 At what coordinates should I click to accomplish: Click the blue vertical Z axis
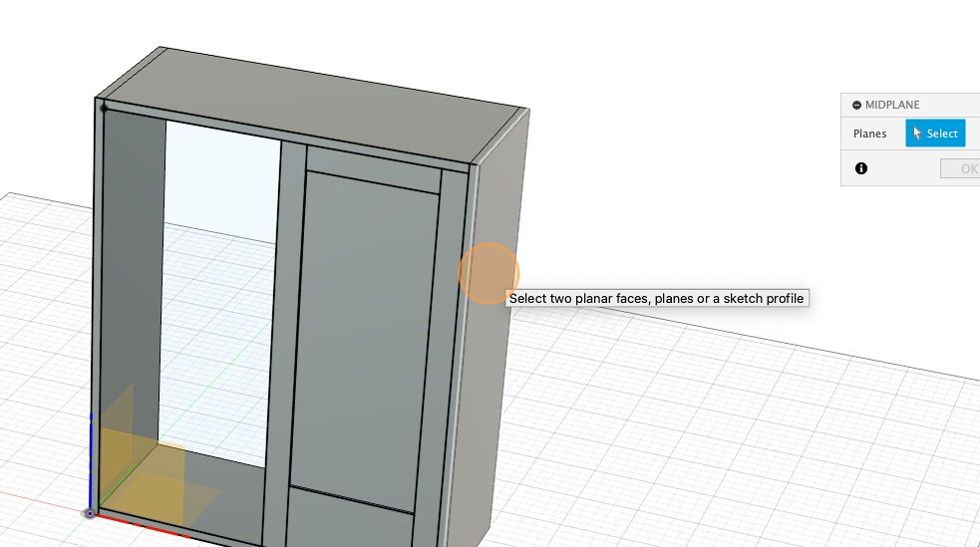[x=92, y=461]
